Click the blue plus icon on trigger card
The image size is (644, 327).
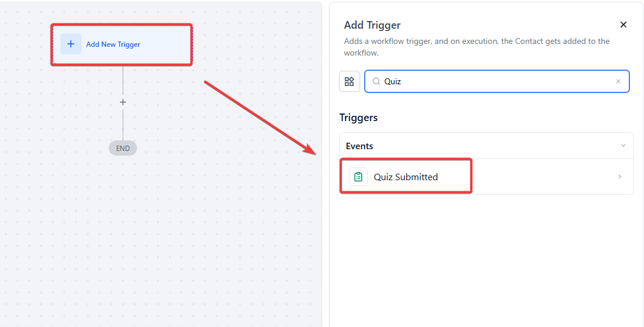(71, 44)
